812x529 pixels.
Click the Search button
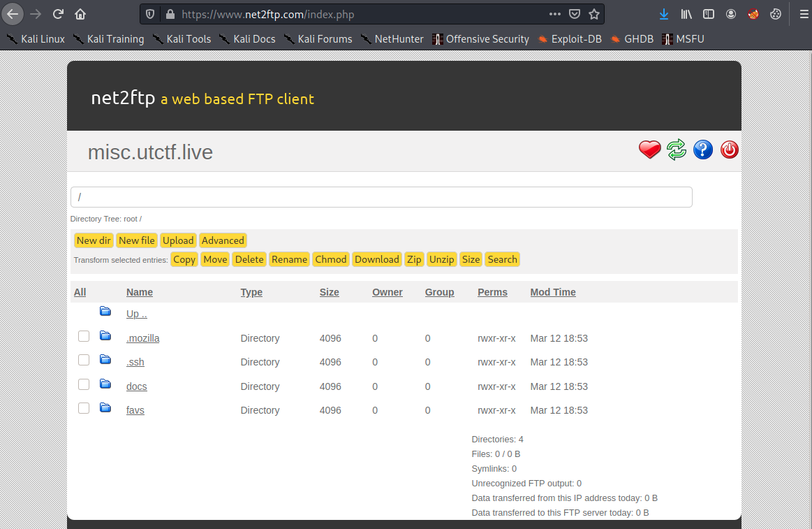502,259
